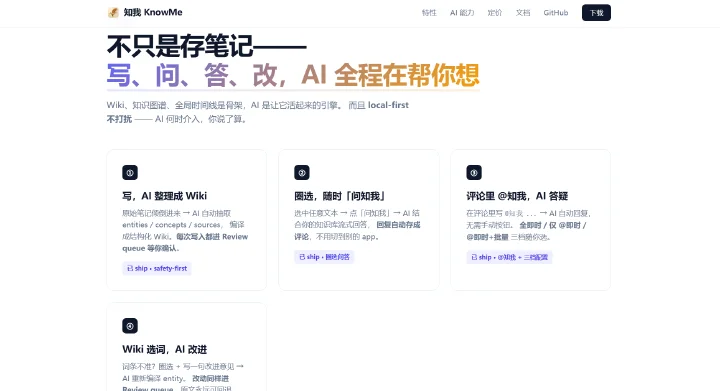Click the KnowMe feather logo icon
Viewport: 720px width, 391px height.
click(x=113, y=12)
